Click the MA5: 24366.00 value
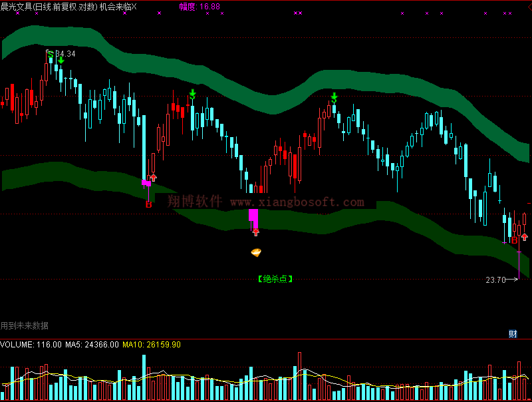 (92, 345)
